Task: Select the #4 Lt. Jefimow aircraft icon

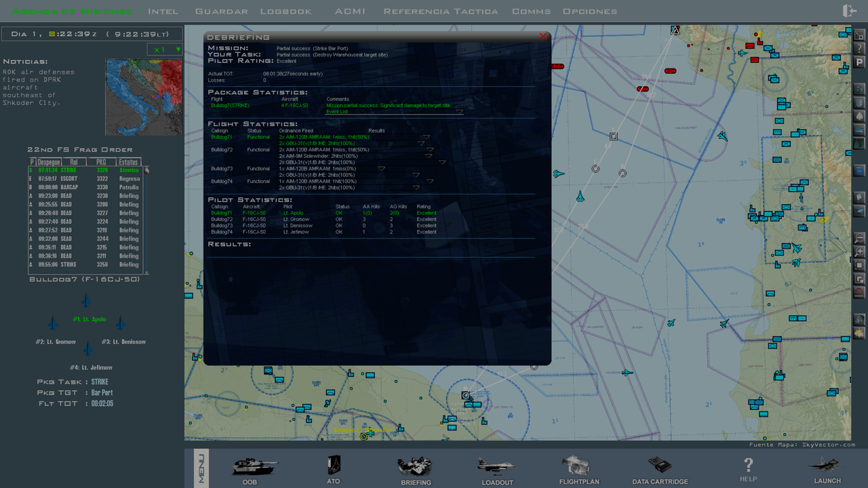Action: coord(87,349)
